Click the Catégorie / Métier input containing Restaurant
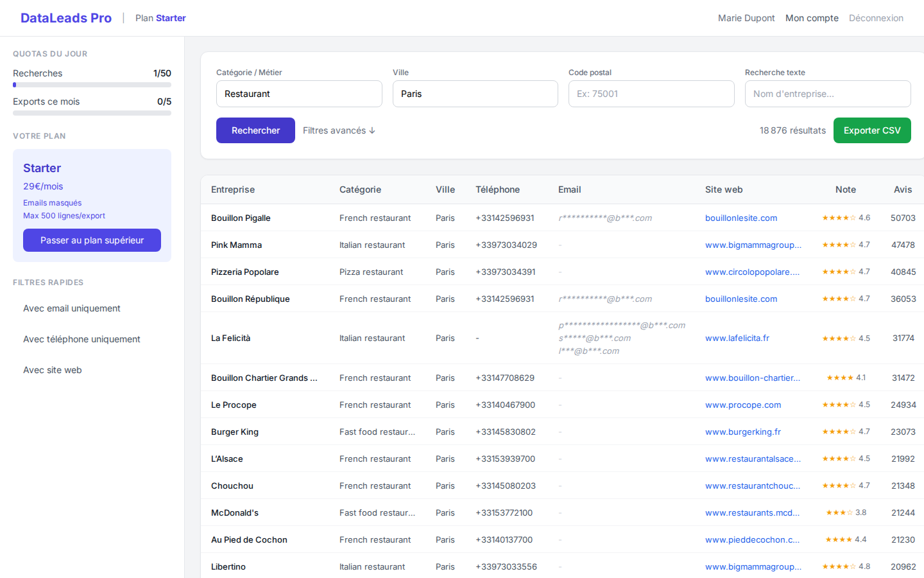924x578 pixels. [299, 93]
